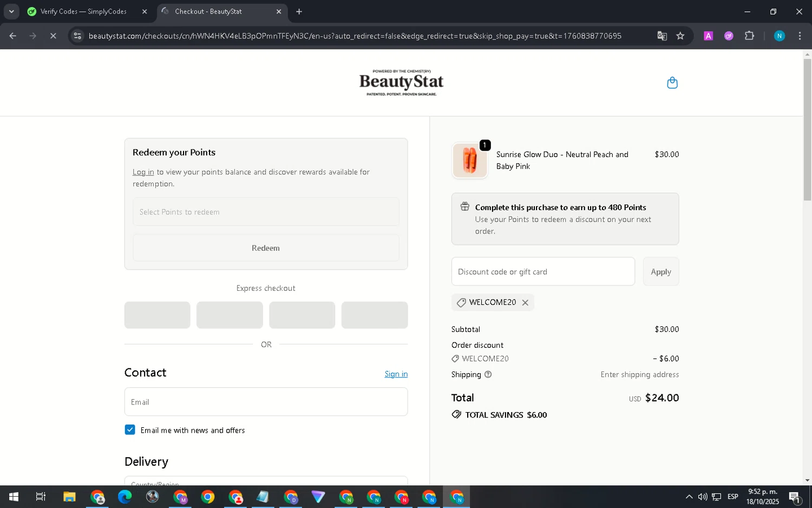The height and width of the screenshot is (508, 812).
Task: Click the network tray icon
Action: pos(716,497)
